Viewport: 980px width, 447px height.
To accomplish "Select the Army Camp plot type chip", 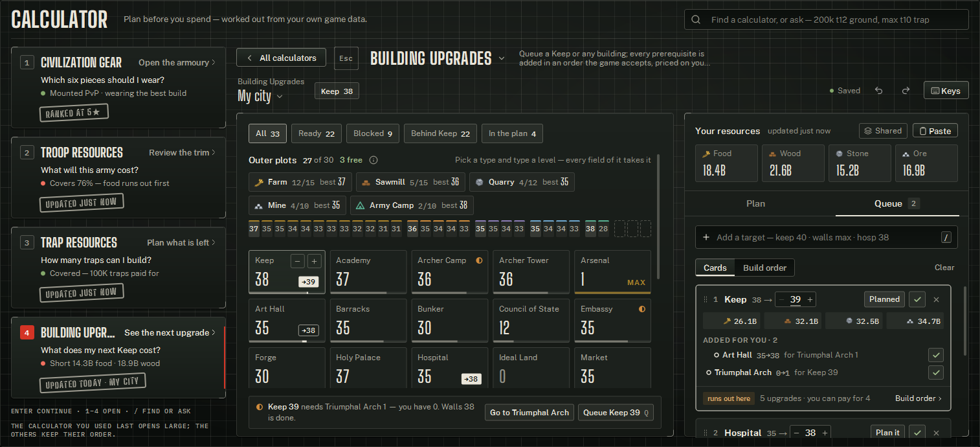I will [x=412, y=205].
